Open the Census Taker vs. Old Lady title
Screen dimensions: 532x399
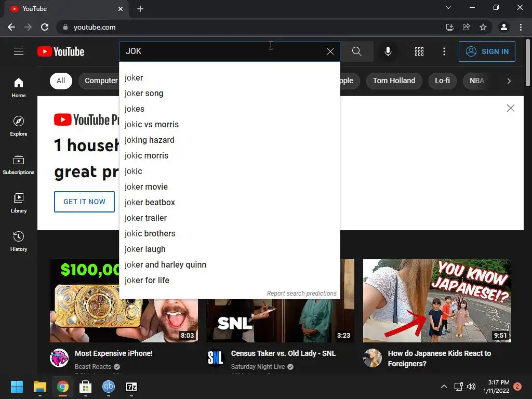click(x=283, y=353)
